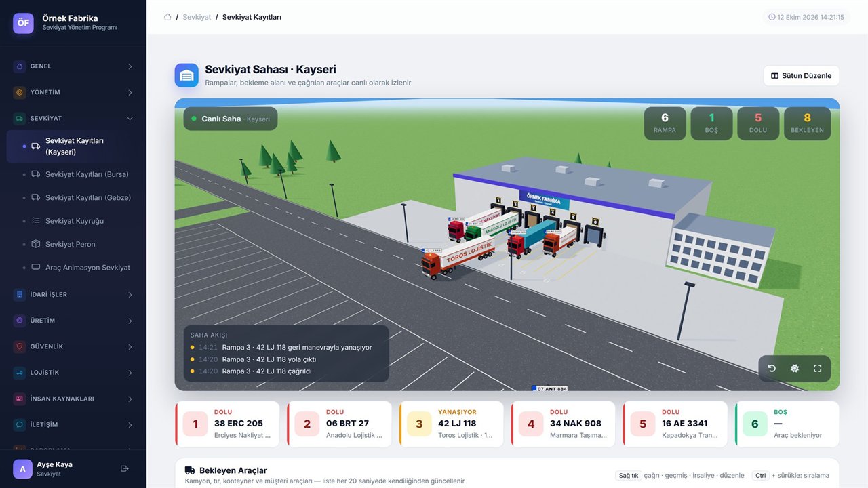Click the Sevkiyat breadcrumb link
Viewport: 868px width, 488px height.
[197, 17]
